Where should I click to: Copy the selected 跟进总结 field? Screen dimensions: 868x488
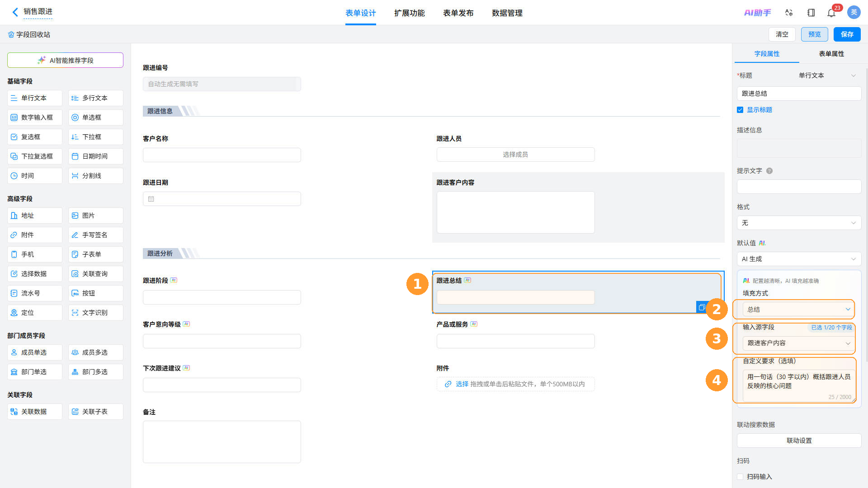[x=702, y=307]
